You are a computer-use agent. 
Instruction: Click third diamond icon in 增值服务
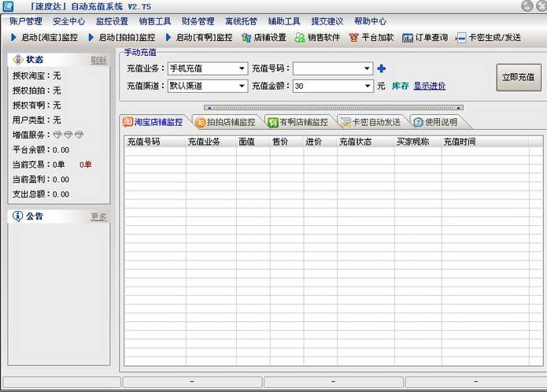79,135
